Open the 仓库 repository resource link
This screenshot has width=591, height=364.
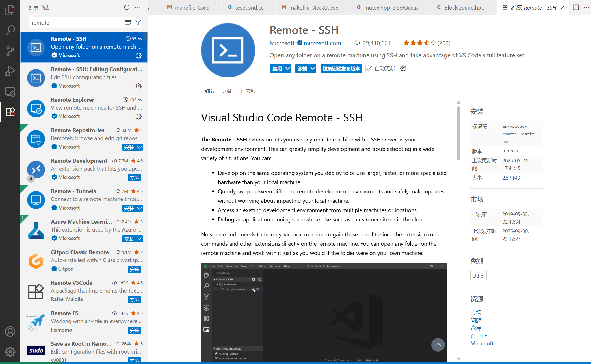476,328
